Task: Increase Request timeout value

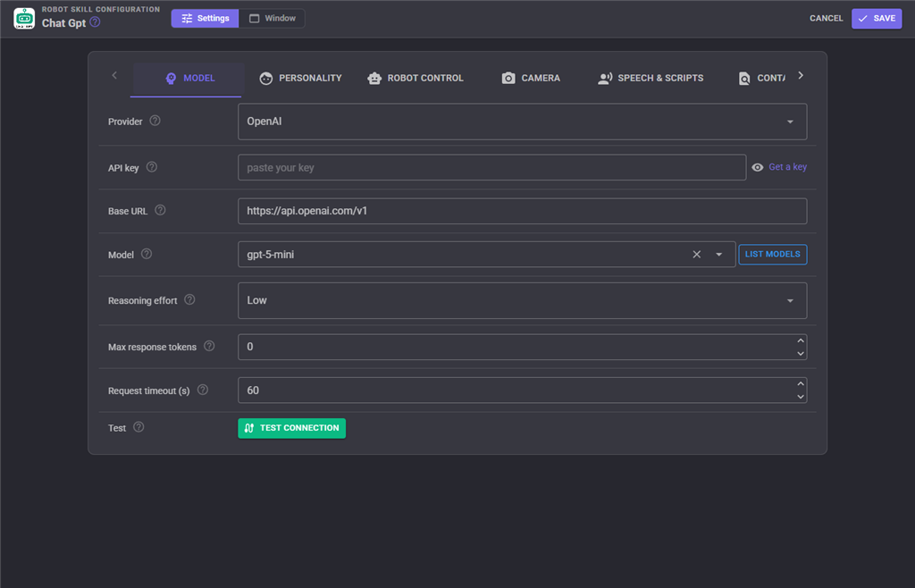Action: [801, 384]
